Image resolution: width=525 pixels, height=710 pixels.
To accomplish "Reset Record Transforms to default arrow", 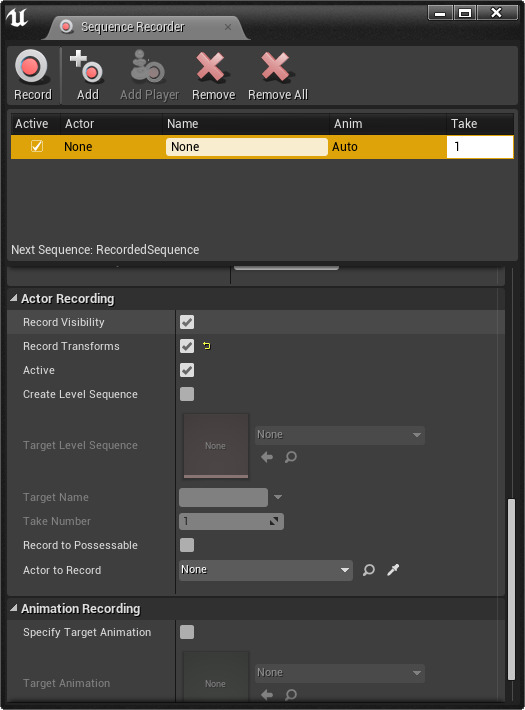I will coord(207,346).
